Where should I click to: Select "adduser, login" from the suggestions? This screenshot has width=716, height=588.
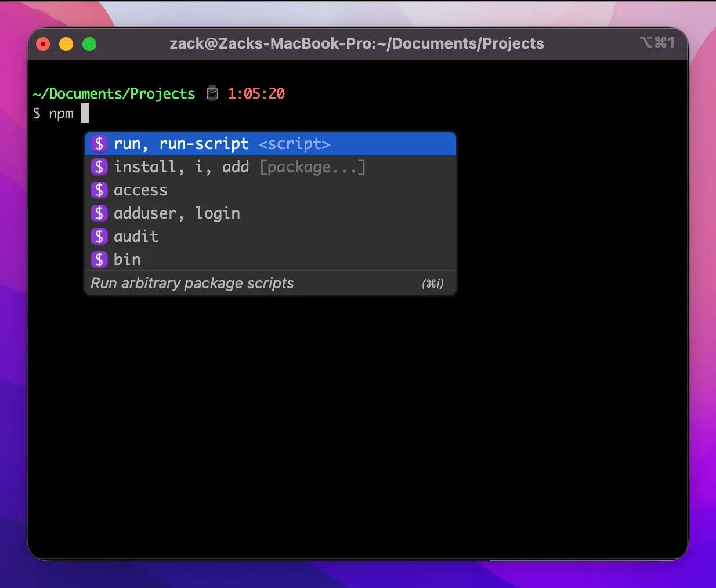tap(176, 213)
